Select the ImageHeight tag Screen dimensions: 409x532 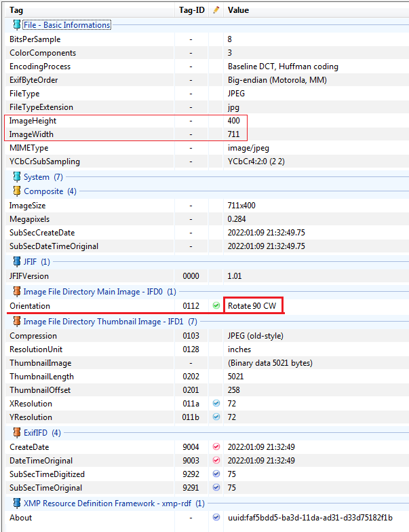[33, 121]
